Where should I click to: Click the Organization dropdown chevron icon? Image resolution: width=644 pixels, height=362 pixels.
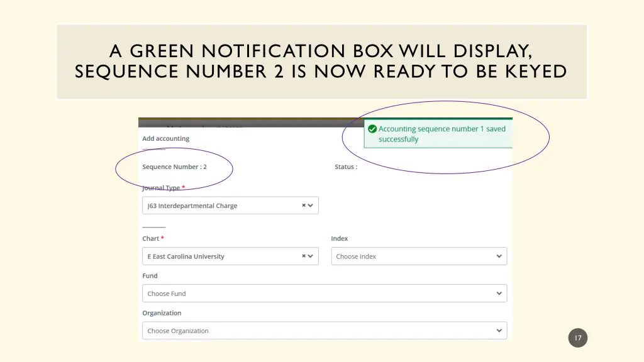point(499,330)
